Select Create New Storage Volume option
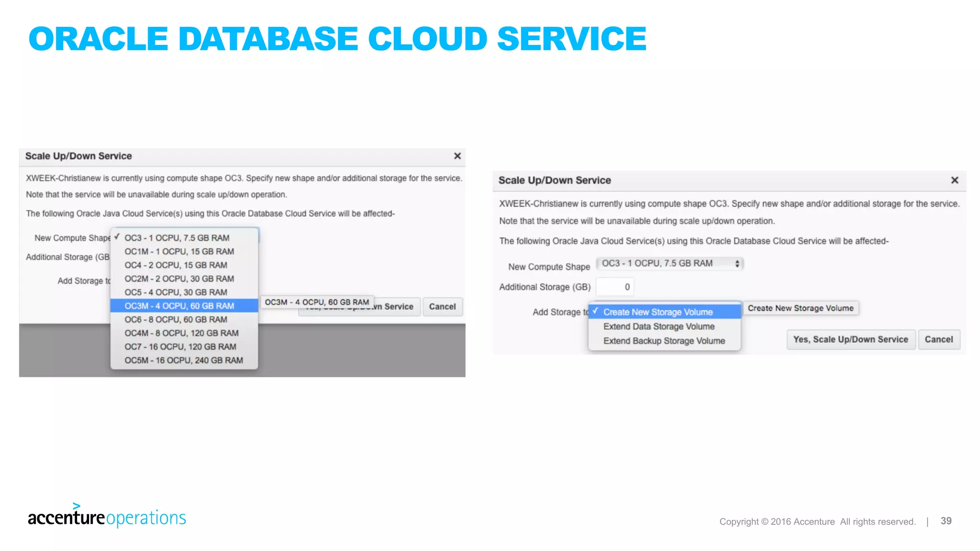980x551 pixels. pos(665,312)
